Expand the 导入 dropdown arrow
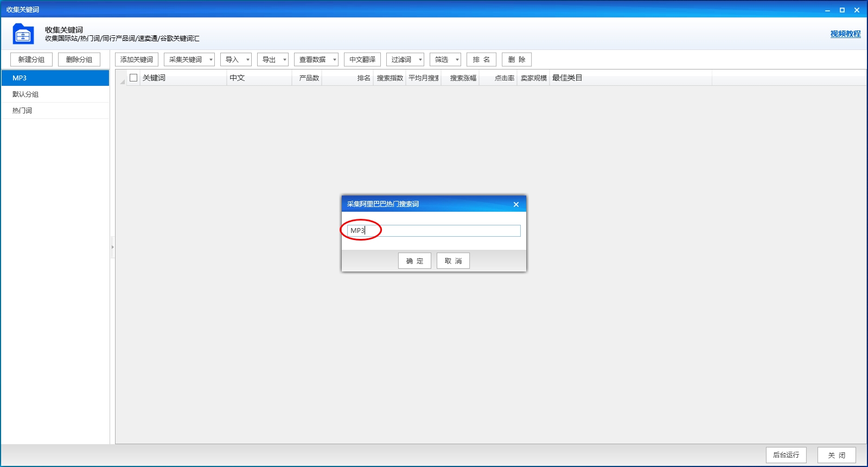The height and width of the screenshot is (467, 868). [247, 60]
